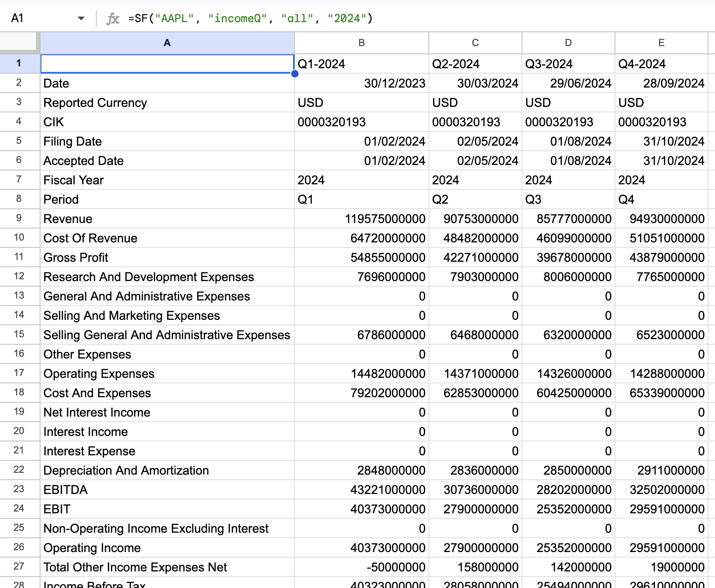Click the CIK label cell

click(167, 122)
